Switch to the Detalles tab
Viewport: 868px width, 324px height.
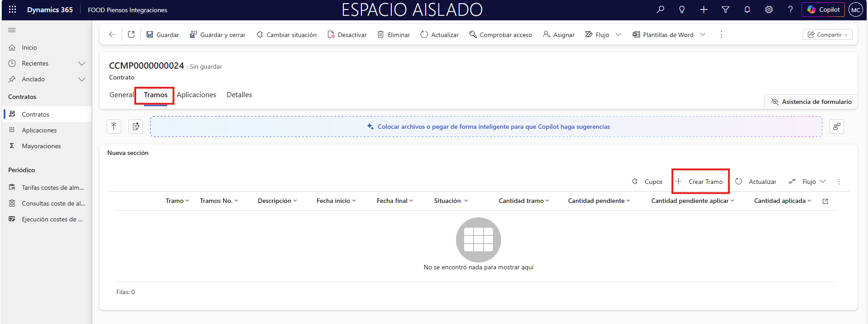pos(239,95)
